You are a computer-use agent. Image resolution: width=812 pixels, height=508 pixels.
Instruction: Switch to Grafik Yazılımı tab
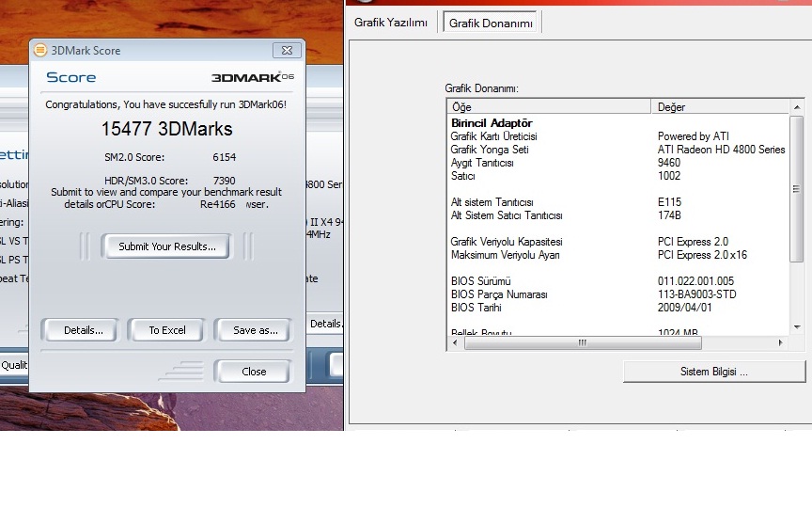tap(390, 23)
